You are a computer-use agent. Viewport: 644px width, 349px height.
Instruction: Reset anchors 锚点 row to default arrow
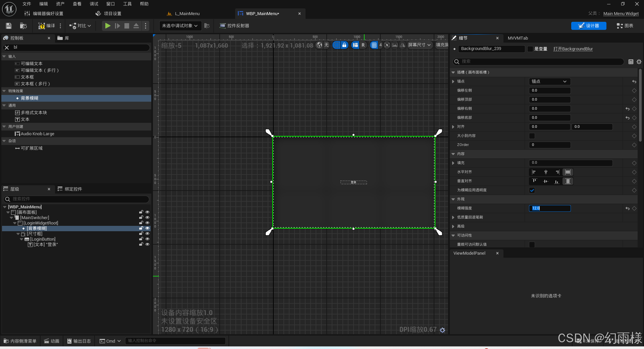click(x=634, y=82)
